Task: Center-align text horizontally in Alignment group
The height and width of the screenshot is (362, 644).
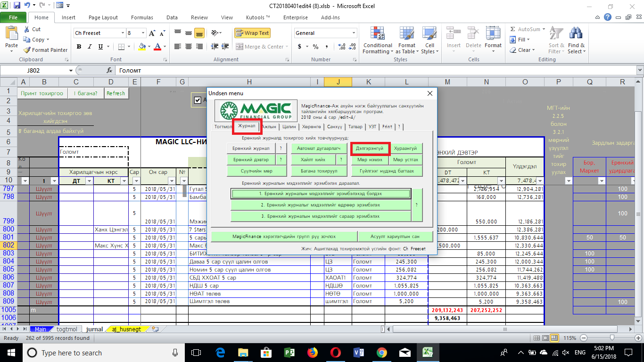Action: pyautogui.click(x=188, y=47)
